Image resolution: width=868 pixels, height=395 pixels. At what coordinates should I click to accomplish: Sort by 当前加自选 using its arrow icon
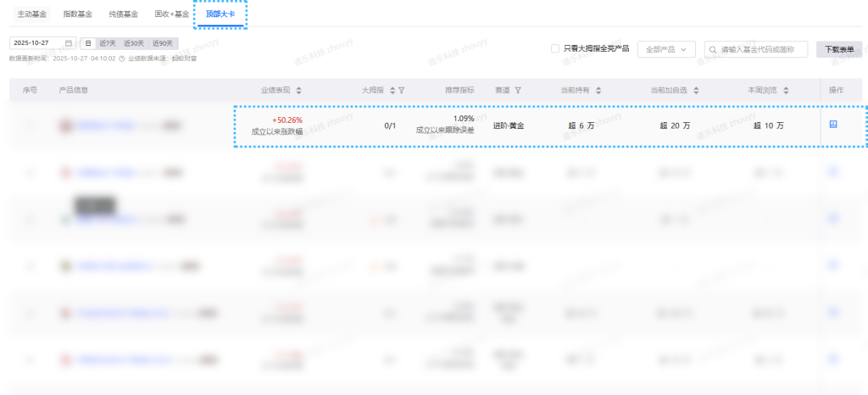pyautogui.click(x=698, y=90)
